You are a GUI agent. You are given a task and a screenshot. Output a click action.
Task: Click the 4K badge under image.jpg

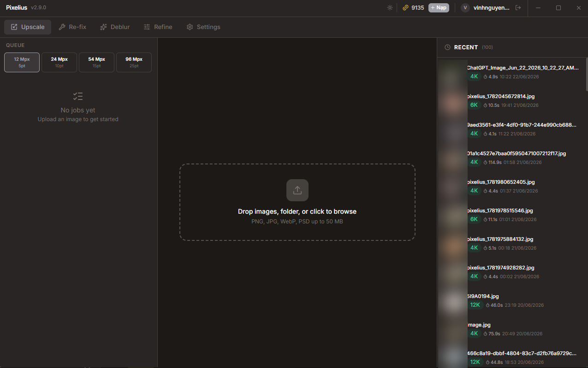click(x=474, y=333)
